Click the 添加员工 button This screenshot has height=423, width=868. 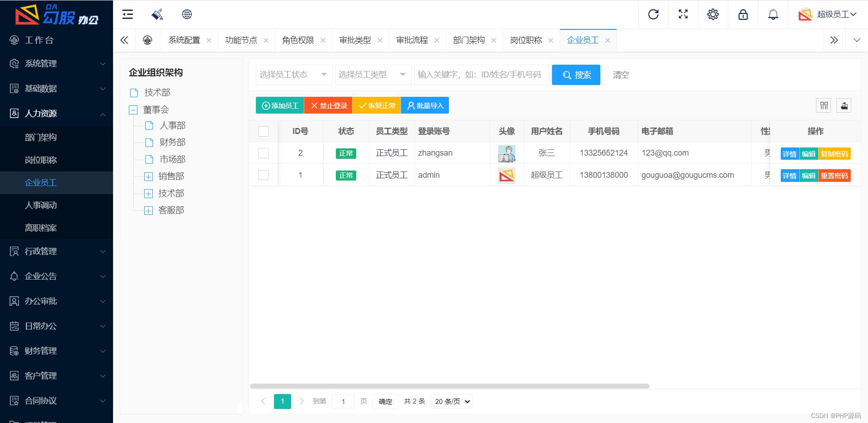pos(280,105)
